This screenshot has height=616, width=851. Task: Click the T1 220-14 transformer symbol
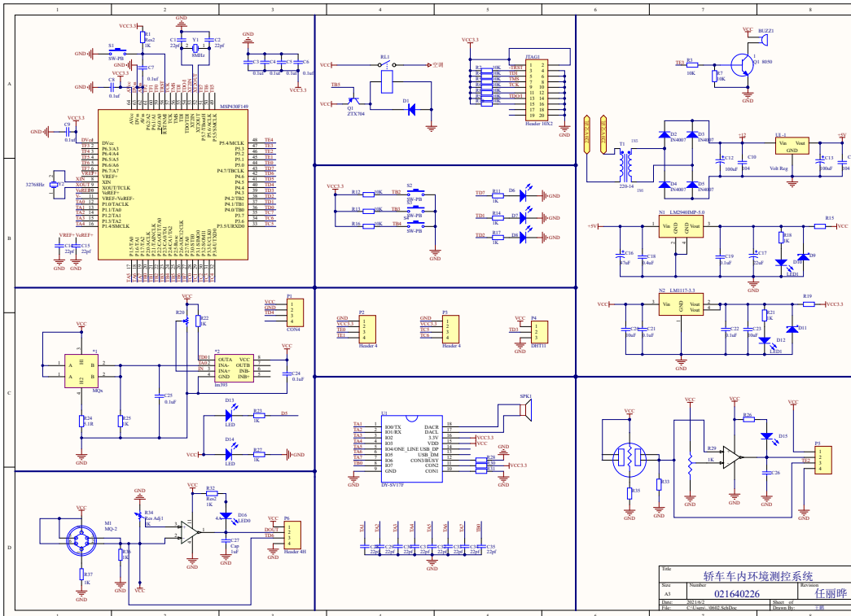(625, 166)
